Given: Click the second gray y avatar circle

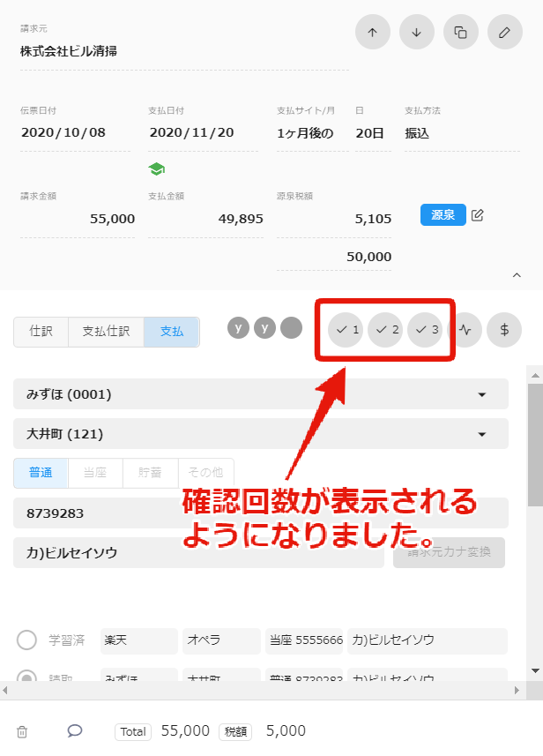Looking at the screenshot, I should pyautogui.click(x=264, y=328).
